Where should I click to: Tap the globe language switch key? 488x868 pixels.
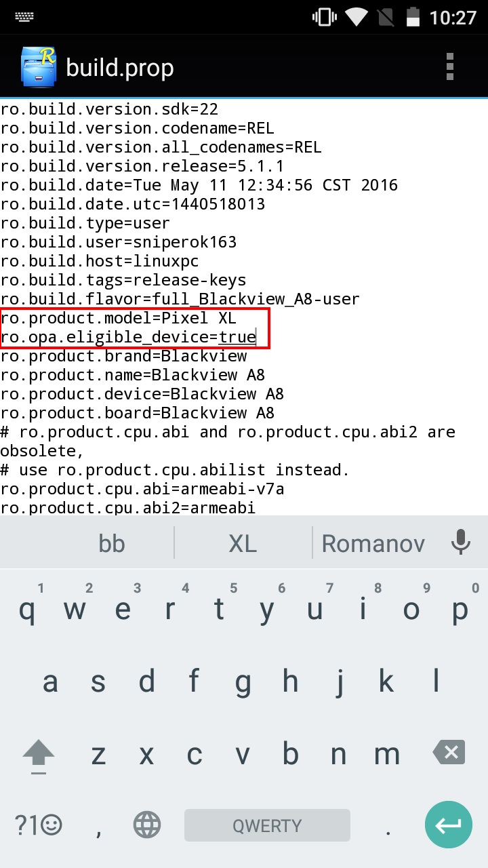(147, 825)
